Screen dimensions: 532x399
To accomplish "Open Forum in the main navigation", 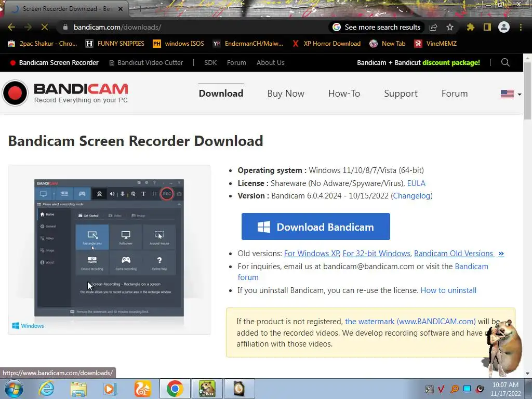I will 455,94.
